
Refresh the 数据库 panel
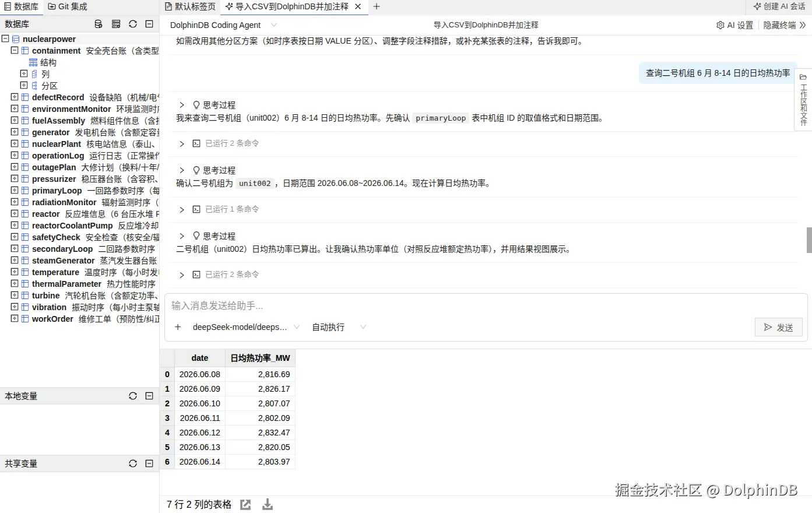(x=133, y=24)
